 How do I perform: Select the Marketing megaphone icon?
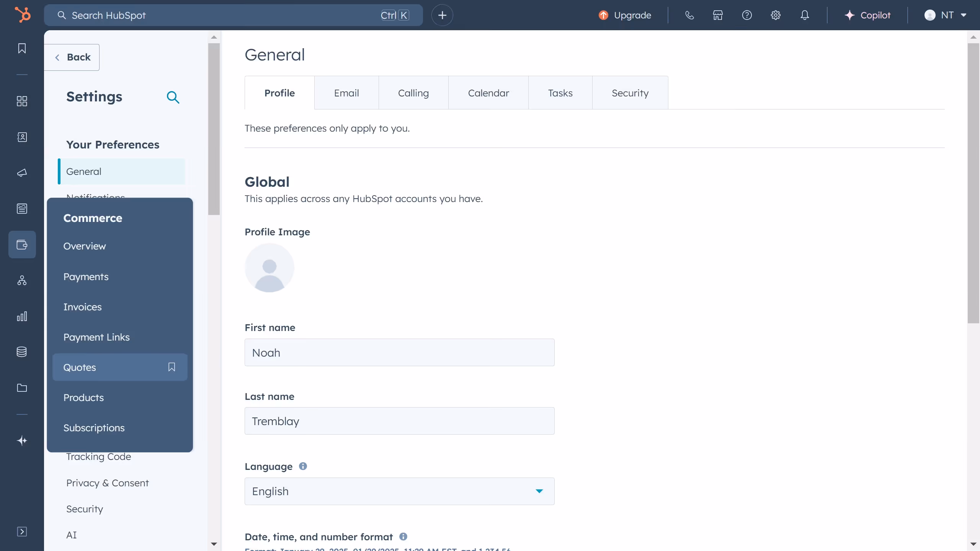[x=22, y=173]
